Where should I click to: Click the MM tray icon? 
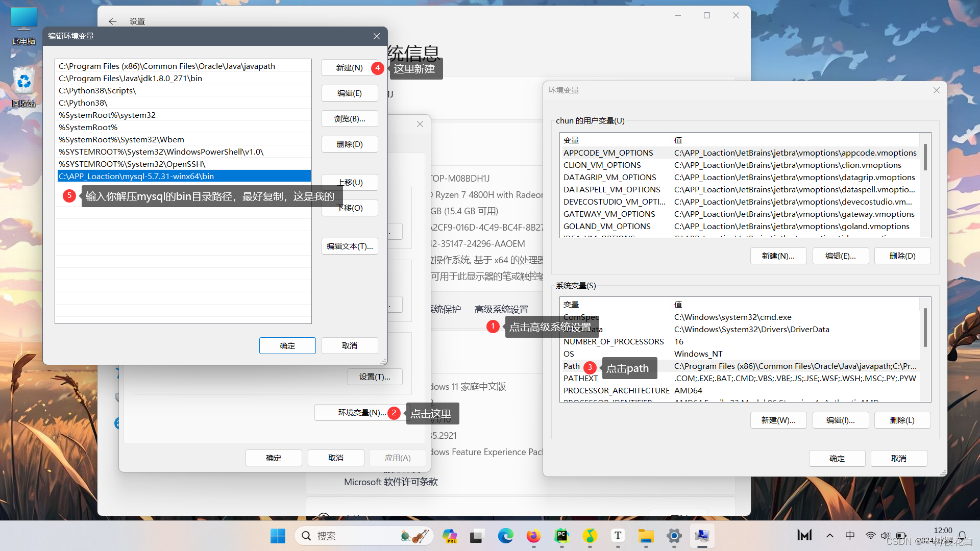pos(804,536)
